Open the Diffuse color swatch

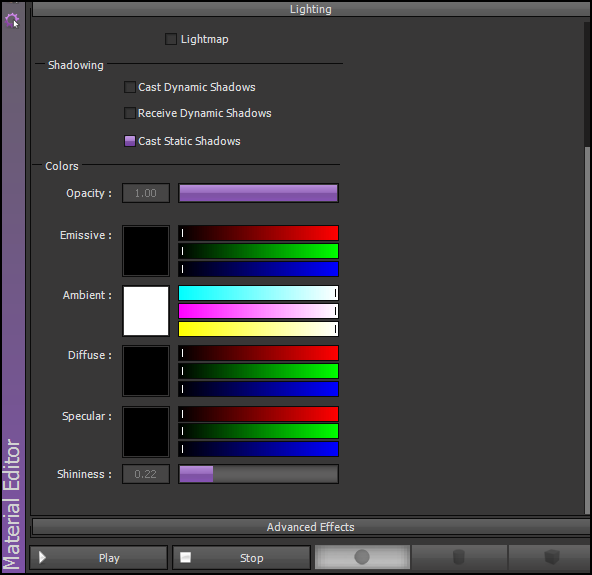(146, 371)
